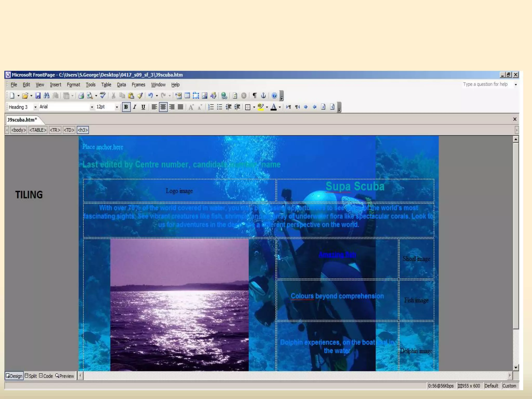Run spelling check from the toolbar
This screenshot has width=532, height=399.
coord(103,95)
